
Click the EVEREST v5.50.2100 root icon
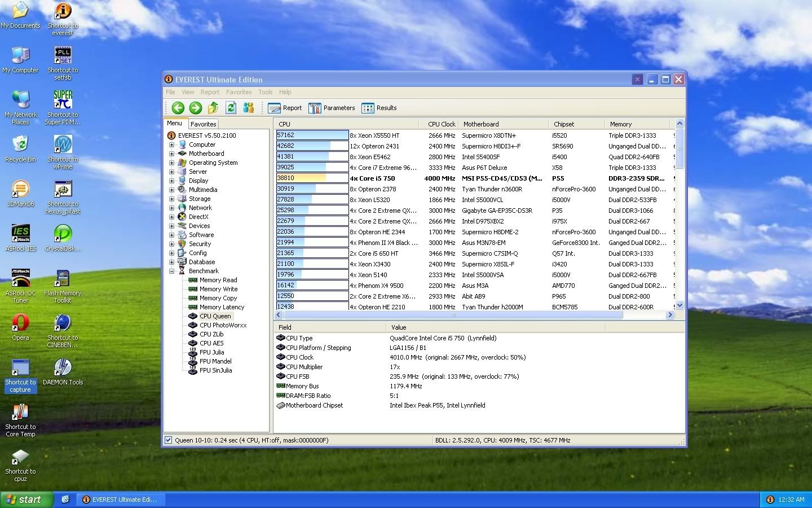(171, 135)
